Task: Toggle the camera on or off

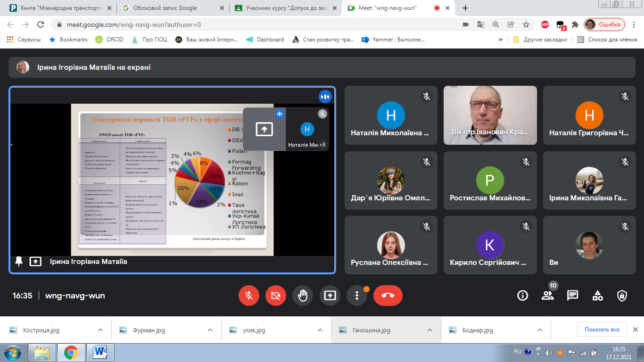Action: pyautogui.click(x=276, y=296)
